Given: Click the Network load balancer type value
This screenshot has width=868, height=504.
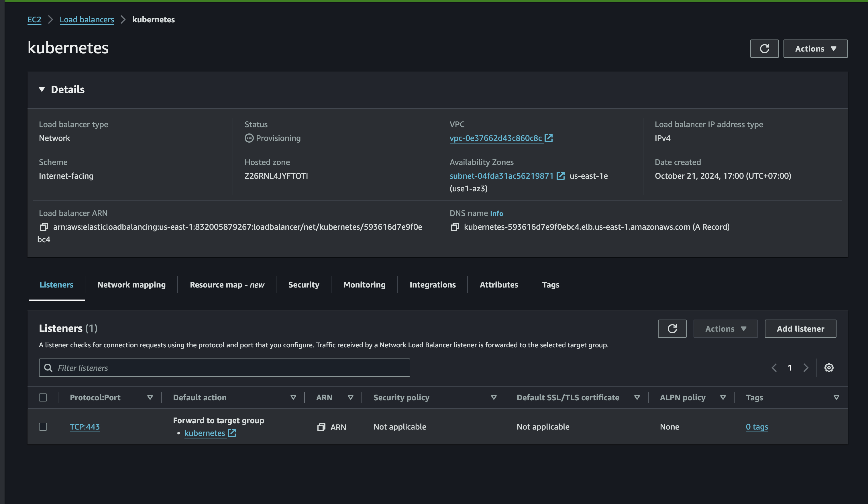Looking at the screenshot, I should (54, 138).
